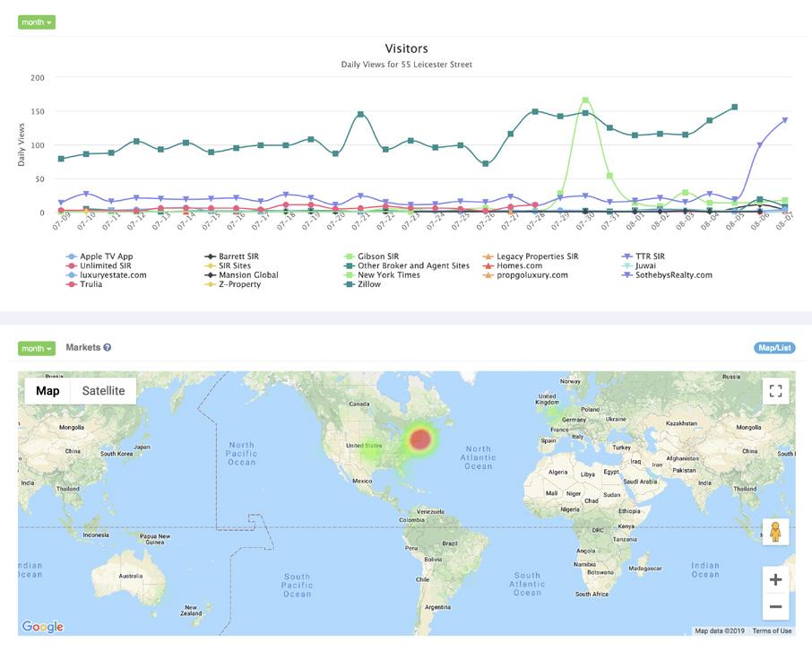Click the red heatmap hotspot over northeastern US

[x=420, y=439]
